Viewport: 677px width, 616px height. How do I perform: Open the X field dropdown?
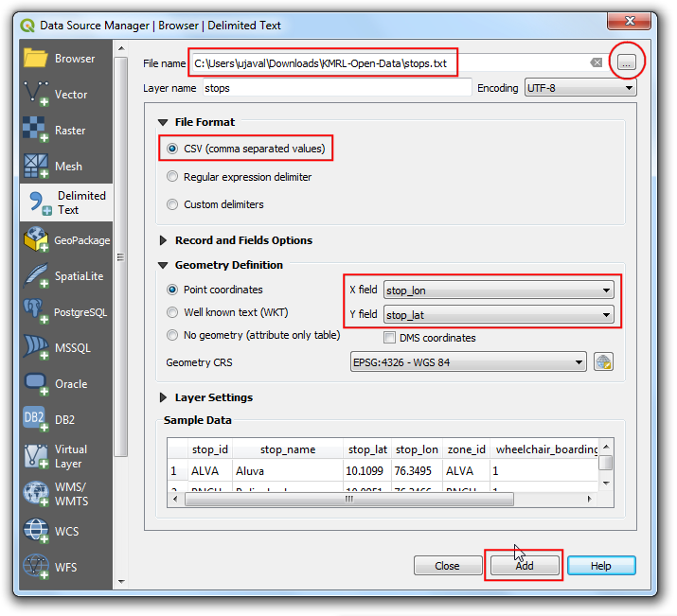tap(499, 290)
